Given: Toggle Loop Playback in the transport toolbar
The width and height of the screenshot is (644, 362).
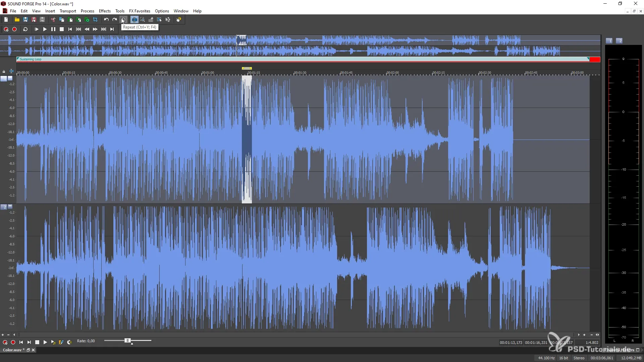Looking at the screenshot, I should click(x=25, y=29).
